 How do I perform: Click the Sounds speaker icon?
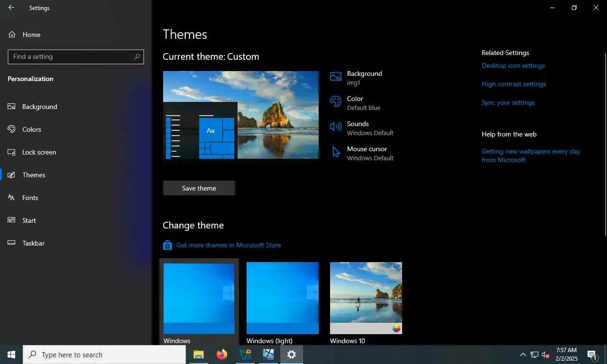click(336, 127)
